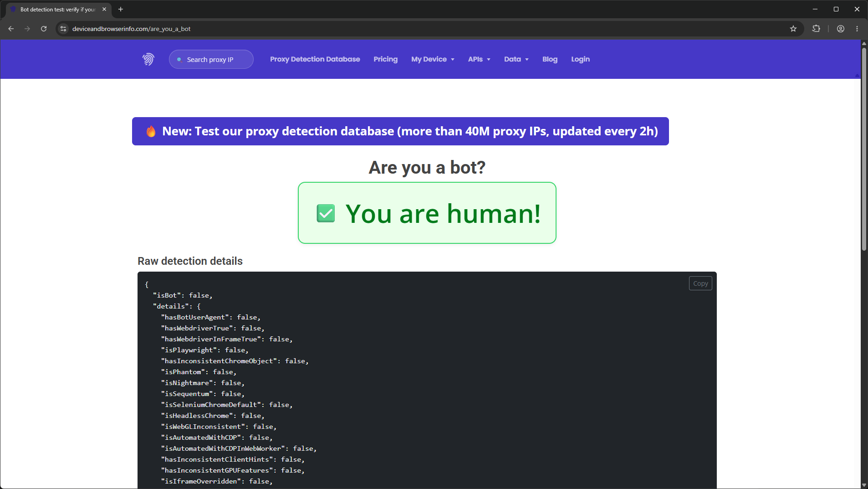Close the Bot detection test tab
The image size is (868, 489).
click(x=104, y=9)
